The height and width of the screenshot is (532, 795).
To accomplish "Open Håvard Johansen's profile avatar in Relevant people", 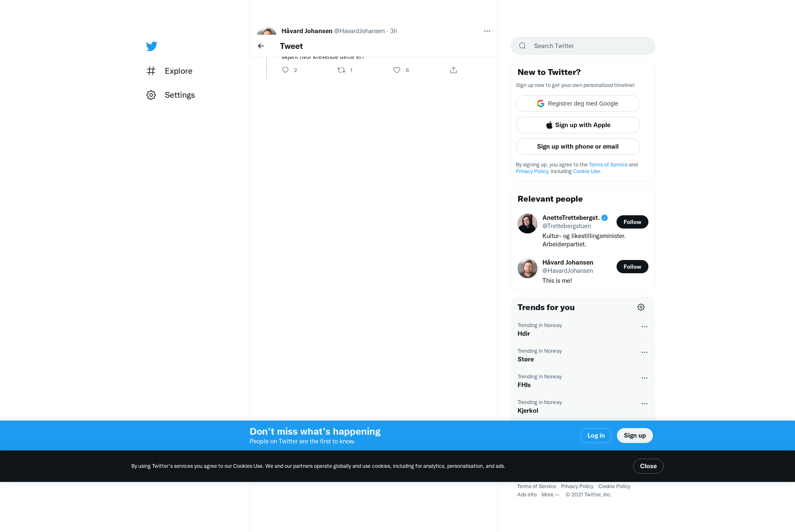I will point(528,268).
